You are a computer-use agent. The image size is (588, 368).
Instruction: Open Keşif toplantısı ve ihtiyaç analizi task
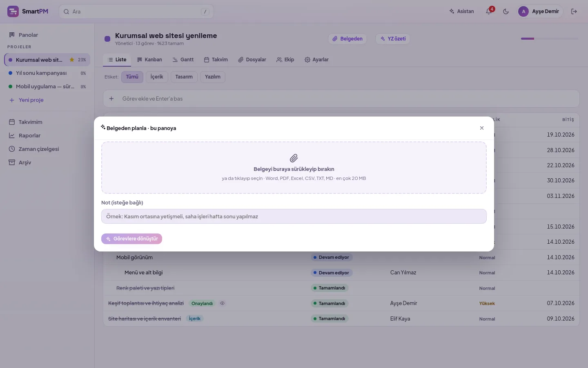146,303
